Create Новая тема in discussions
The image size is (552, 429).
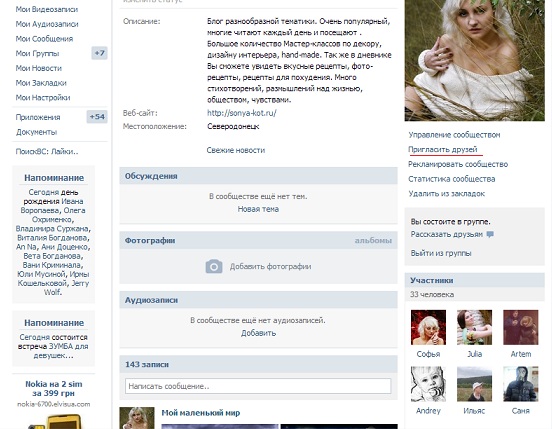pyautogui.click(x=258, y=209)
